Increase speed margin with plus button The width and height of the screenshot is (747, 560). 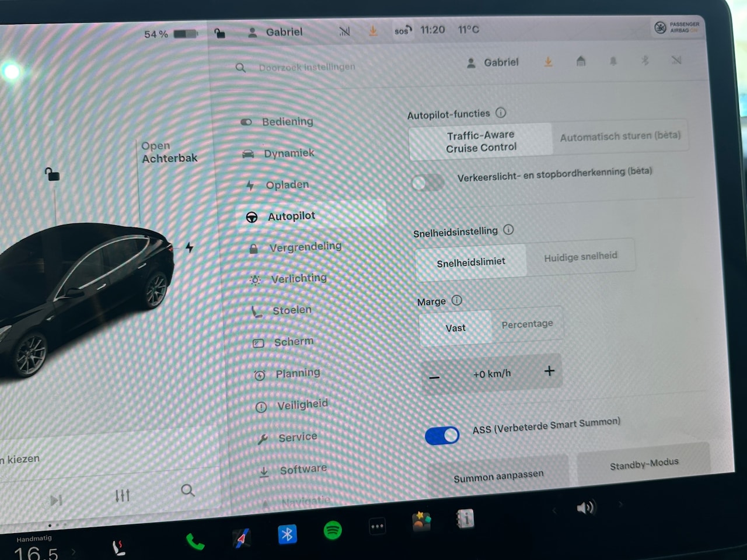pos(549,371)
